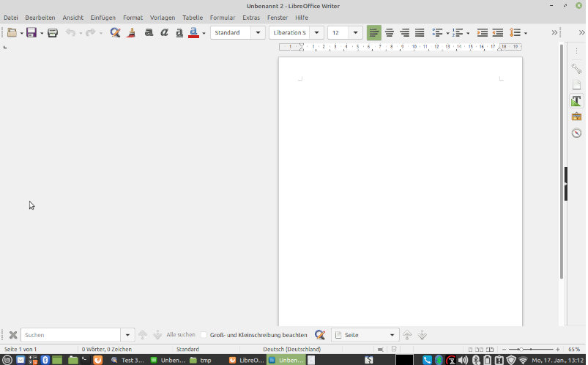Click into the Standard paragraph style field
The image size is (588, 365).
pos(231,33)
